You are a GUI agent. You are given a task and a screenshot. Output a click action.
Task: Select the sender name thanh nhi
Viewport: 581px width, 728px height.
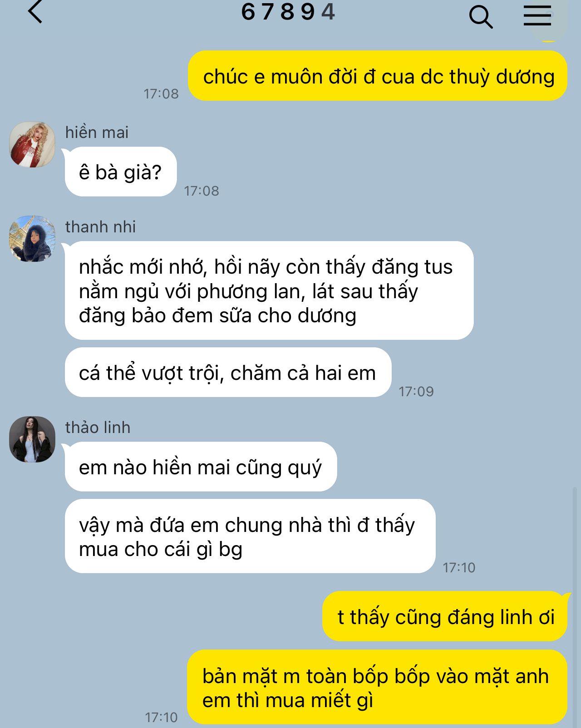[100, 227]
